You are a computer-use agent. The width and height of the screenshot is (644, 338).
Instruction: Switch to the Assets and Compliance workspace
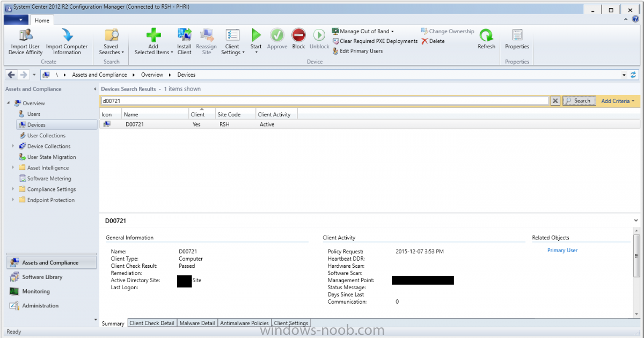click(x=52, y=263)
